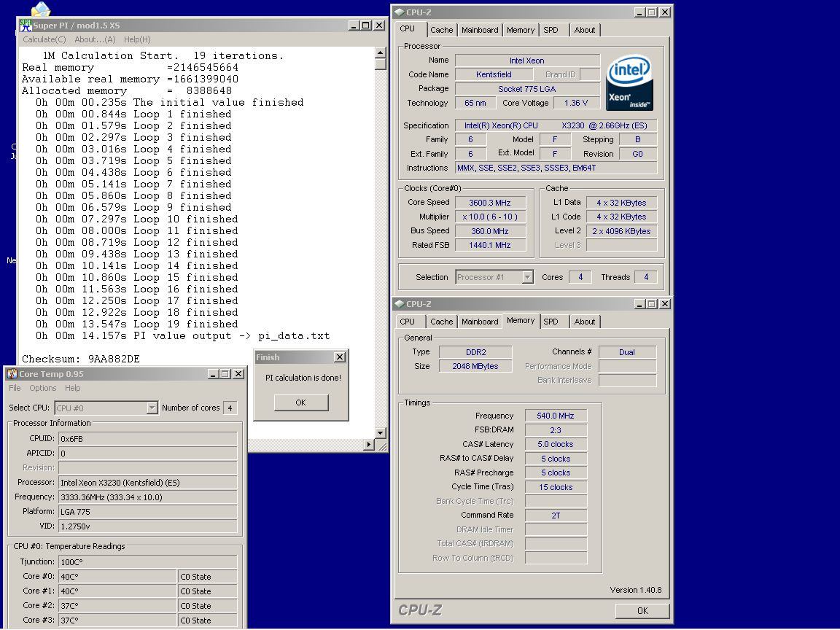Viewport: 840px width, 630px height.
Task: Click the FSB:DRAM value '2:3'
Action: 556,430
